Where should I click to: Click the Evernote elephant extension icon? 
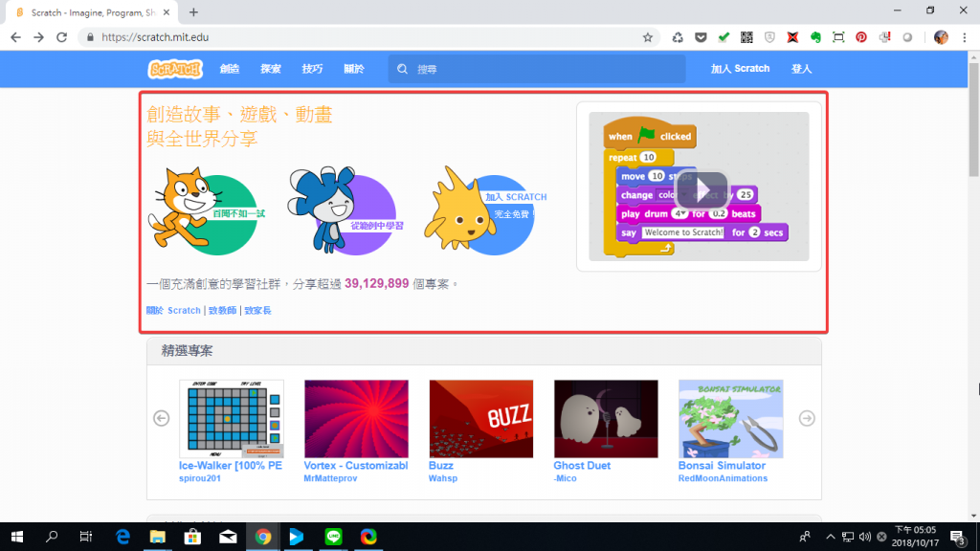pos(815,37)
